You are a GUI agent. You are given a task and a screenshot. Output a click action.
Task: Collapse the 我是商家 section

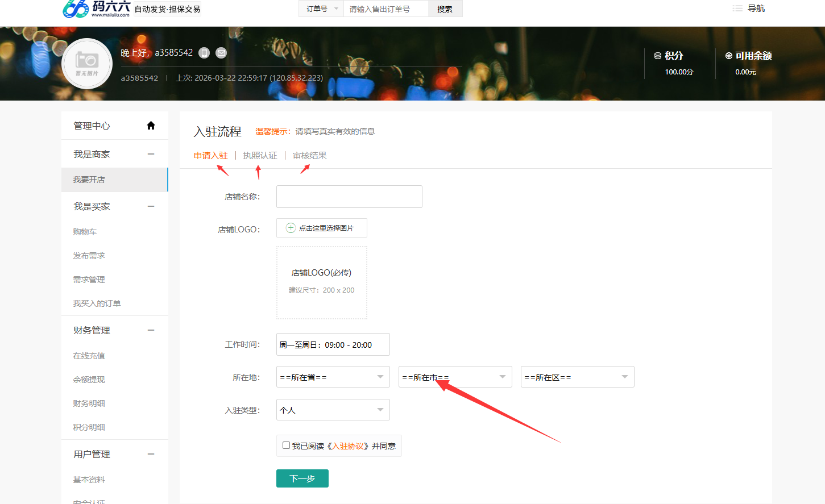click(x=151, y=154)
